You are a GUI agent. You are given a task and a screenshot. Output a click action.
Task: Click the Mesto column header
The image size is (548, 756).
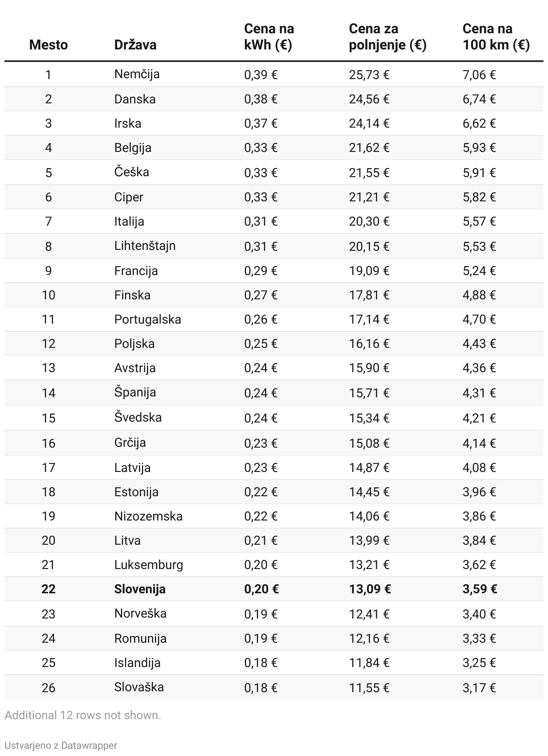[49, 45]
